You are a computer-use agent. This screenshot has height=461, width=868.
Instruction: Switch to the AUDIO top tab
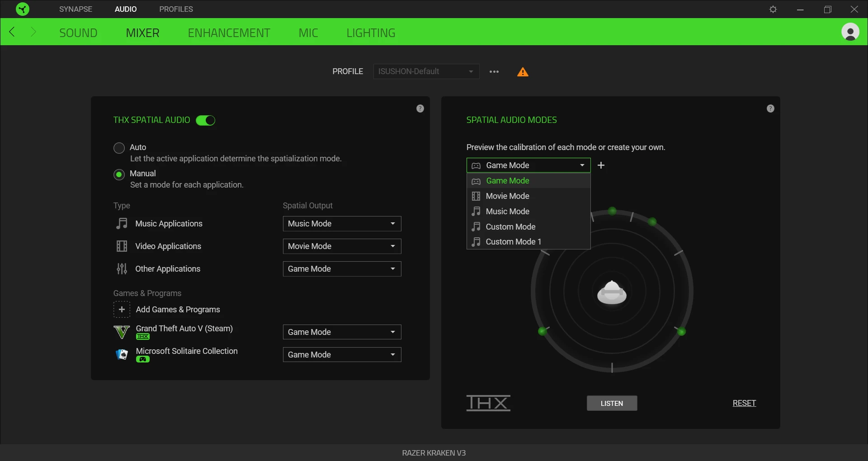(x=126, y=9)
